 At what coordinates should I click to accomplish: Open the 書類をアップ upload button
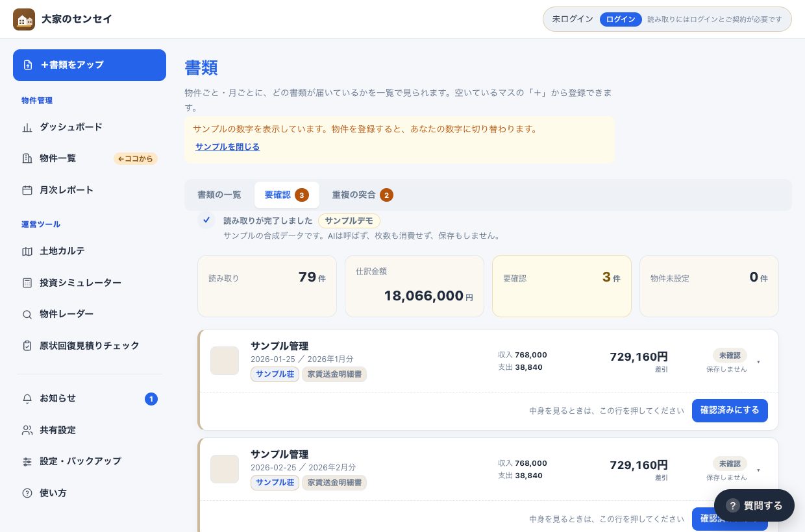pyautogui.click(x=90, y=65)
